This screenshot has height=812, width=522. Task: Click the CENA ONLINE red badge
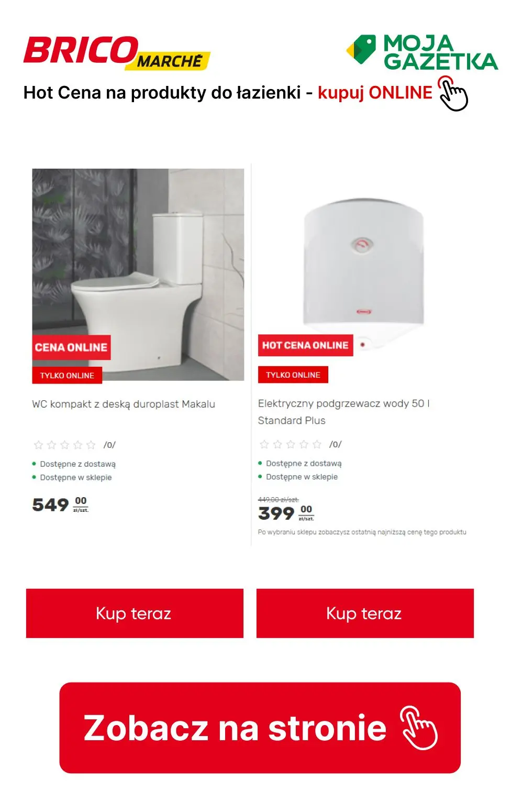coord(71,347)
